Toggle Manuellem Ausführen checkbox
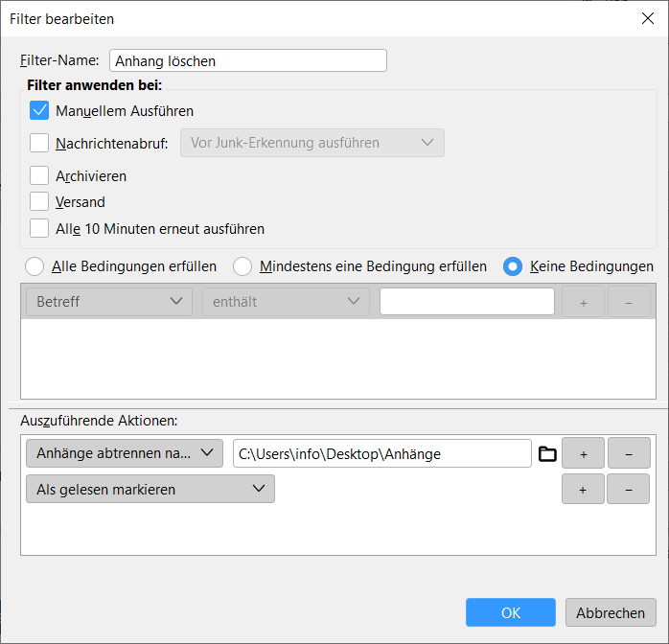 tap(39, 111)
